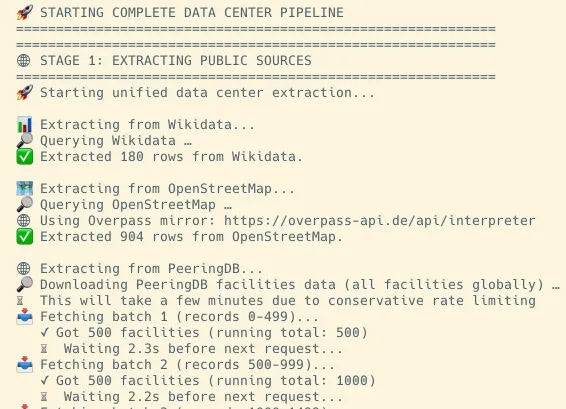The height and width of the screenshot is (409, 566).
Task: Click globe icon beside Using Overpass mirror
Action: tap(24, 221)
